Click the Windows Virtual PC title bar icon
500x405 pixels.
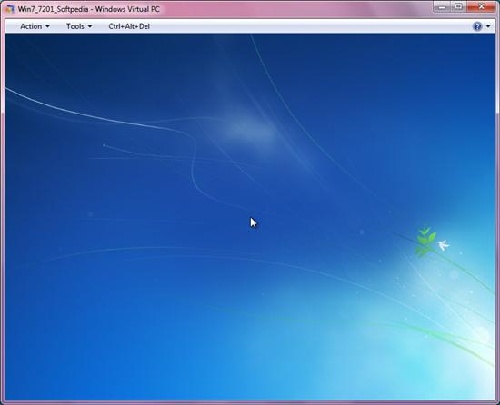click(10, 9)
